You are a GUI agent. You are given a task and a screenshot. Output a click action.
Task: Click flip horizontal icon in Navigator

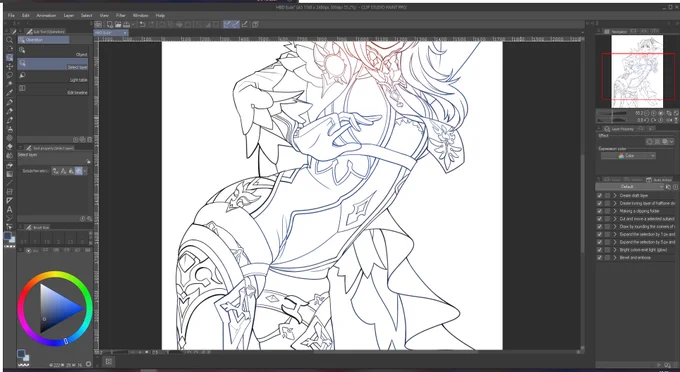point(669,120)
